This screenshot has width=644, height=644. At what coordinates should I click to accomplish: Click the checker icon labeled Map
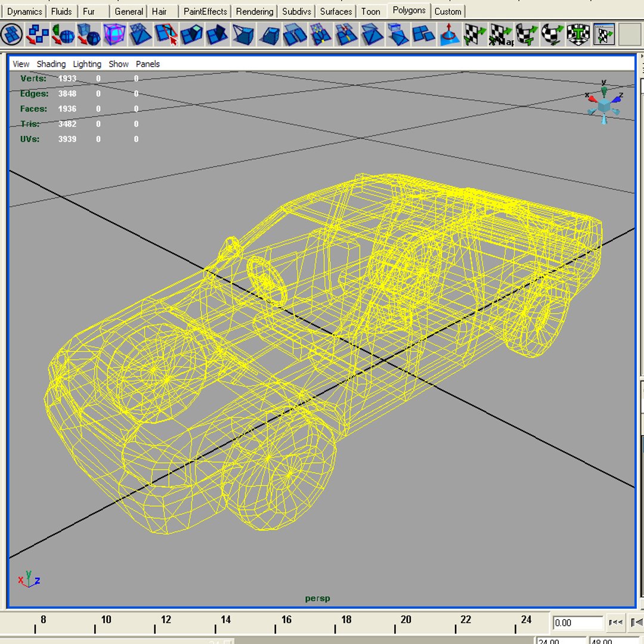[x=501, y=35]
